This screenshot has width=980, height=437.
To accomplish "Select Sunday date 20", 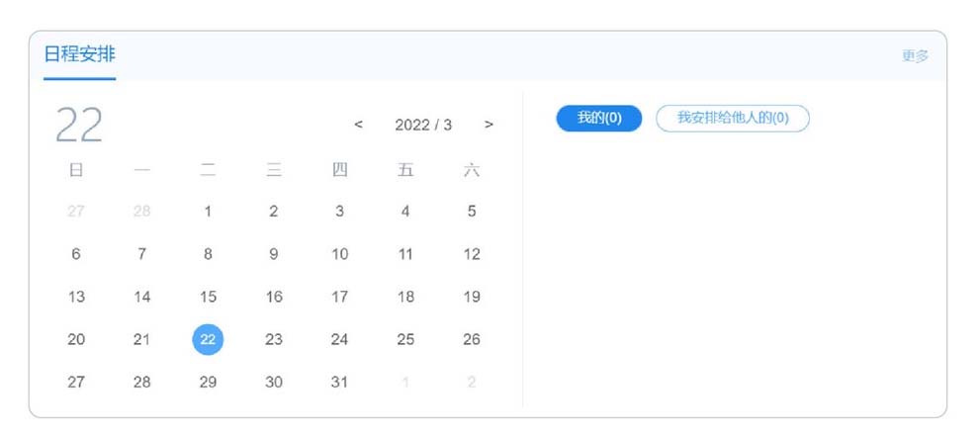I will 76,339.
